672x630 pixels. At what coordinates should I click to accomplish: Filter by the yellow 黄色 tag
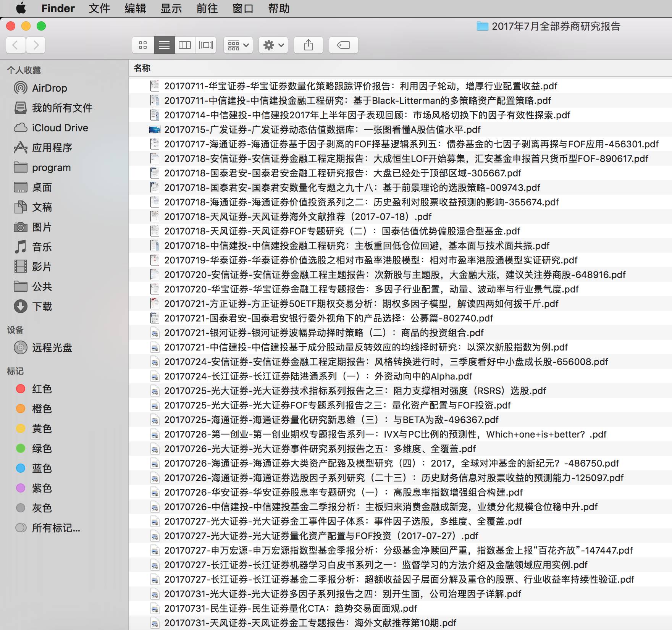(x=34, y=429)
